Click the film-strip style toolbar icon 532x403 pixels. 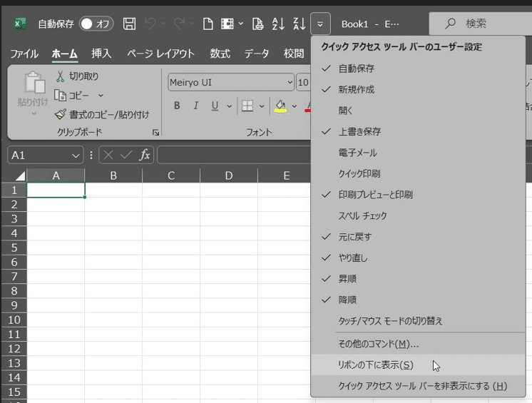click(x=227, y=24)
